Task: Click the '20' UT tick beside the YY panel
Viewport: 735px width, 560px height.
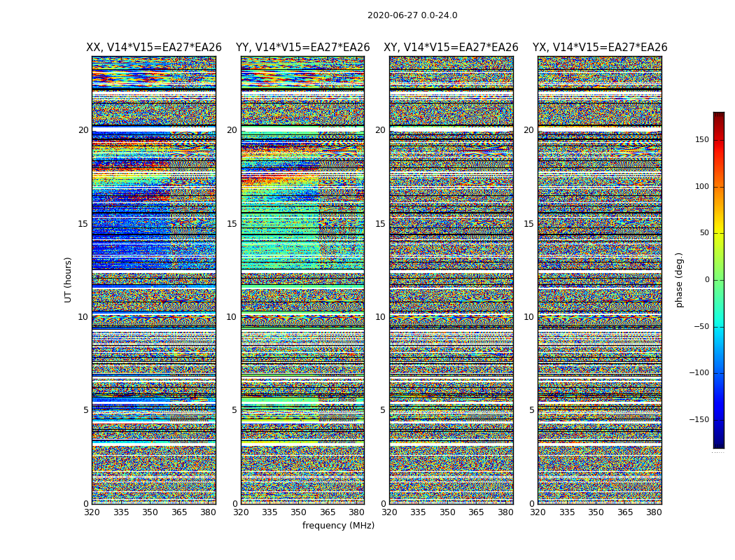Action: pyautogui.click(x=232, y=130)
